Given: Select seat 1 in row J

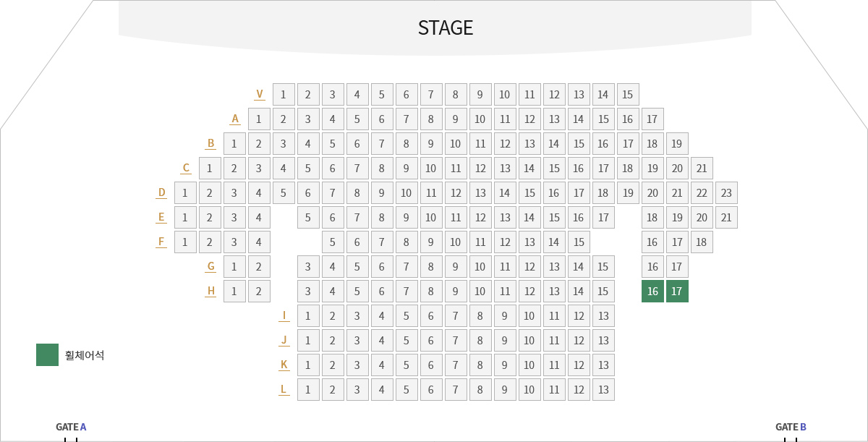Looking at the screenshot, I should (x=308, y=341).
